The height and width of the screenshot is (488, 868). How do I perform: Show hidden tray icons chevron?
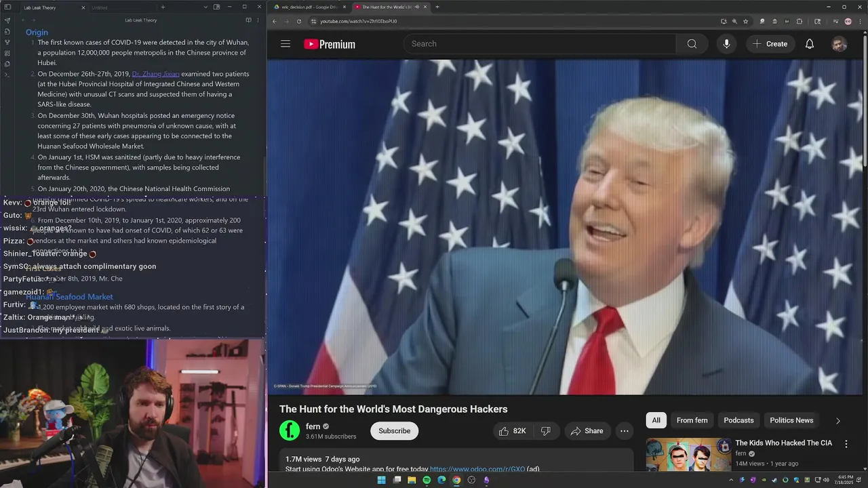tap(731, 480)
